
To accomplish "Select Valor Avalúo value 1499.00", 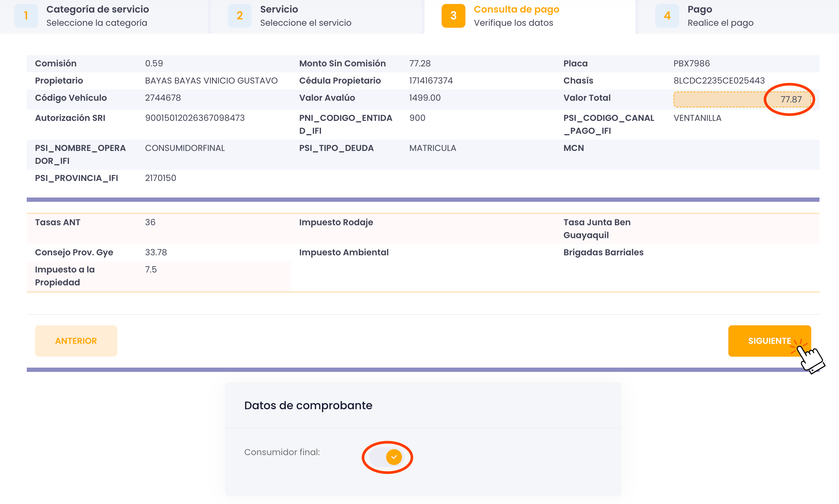I will click(x=424, y=98).
